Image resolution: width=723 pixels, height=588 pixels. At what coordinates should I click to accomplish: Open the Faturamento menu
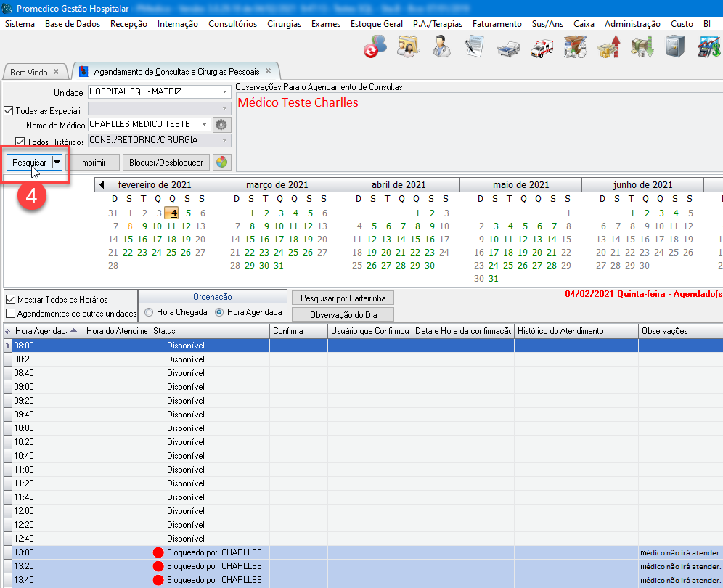497,24
